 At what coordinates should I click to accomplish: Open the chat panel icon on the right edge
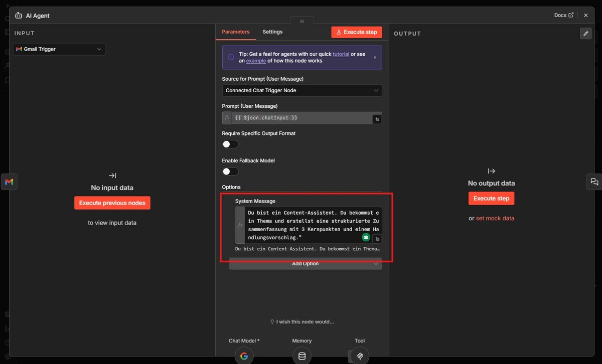click(594, 181)
